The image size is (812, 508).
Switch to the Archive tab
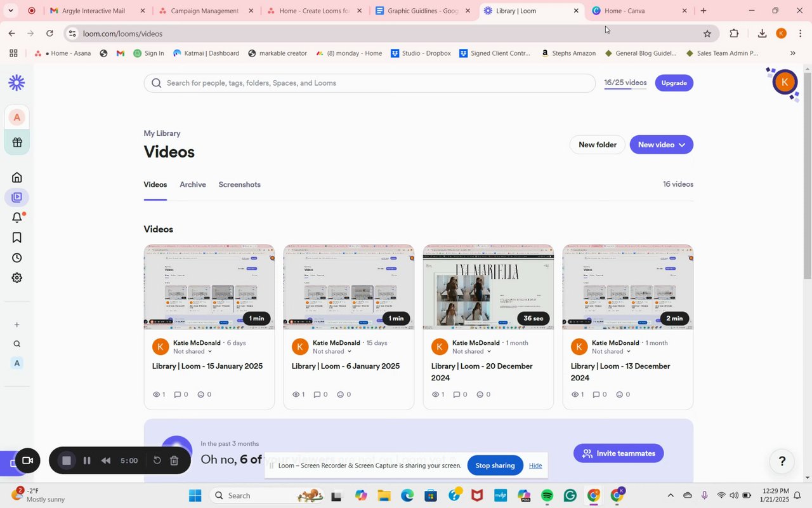coord(193,185)
